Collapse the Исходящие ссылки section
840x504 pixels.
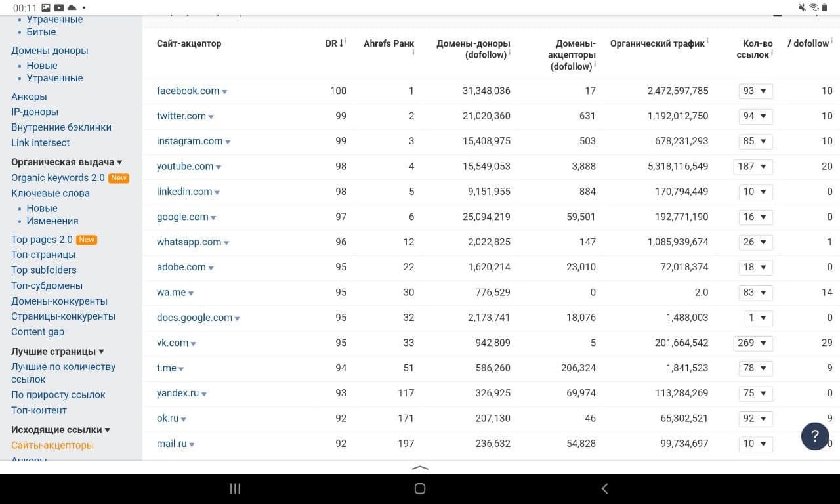60,430
